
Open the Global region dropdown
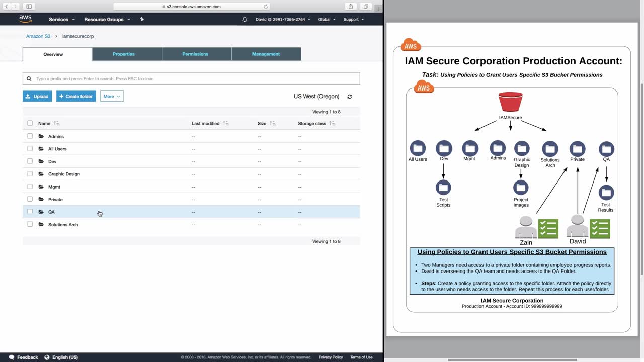pos(327,19)
